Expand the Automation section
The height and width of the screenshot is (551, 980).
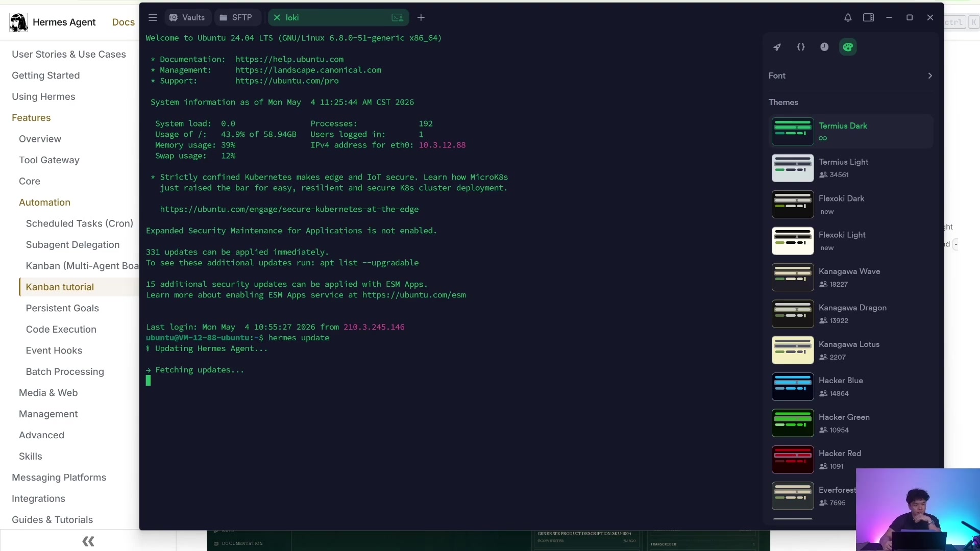44,202
